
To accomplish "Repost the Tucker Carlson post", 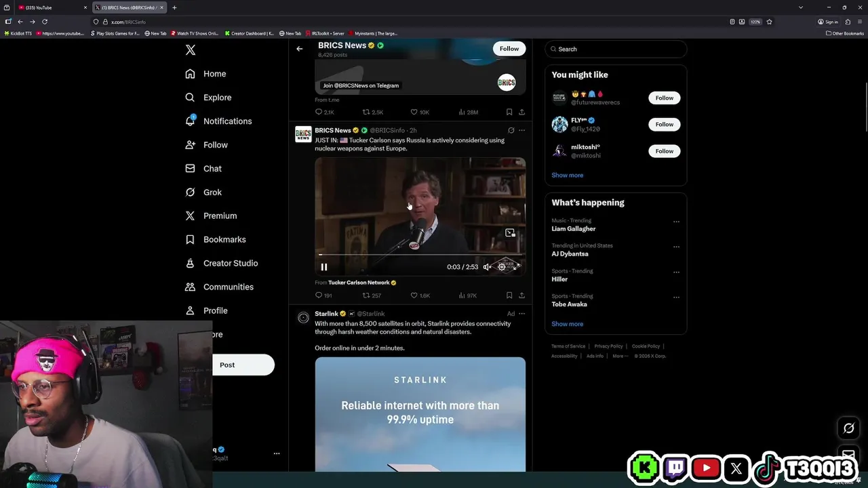I will pyautogui.click(x=372, y=296).
